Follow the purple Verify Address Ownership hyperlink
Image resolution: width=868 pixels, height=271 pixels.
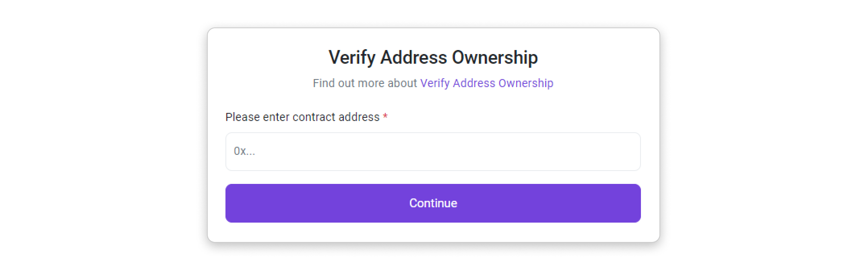click(x=486, y=83)
